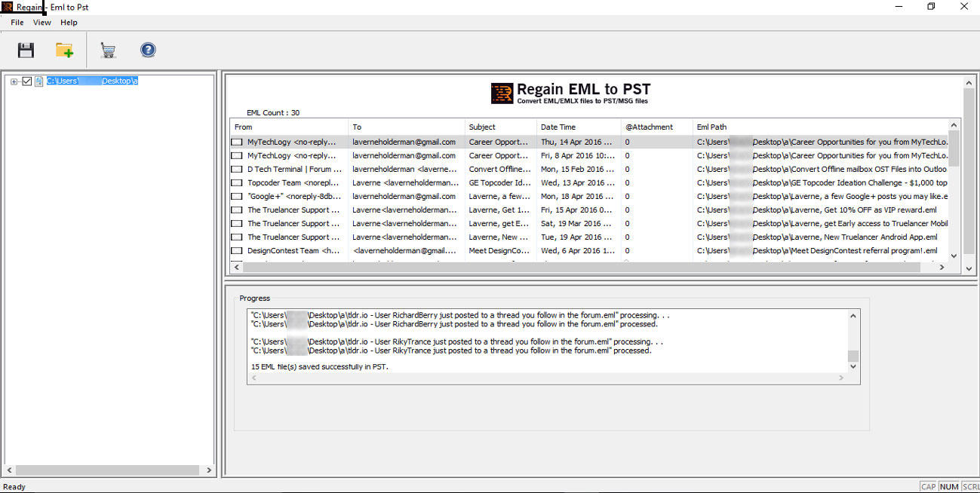Open the View menu
This screenshot has height=493, width=980.
tap(42, 23)
